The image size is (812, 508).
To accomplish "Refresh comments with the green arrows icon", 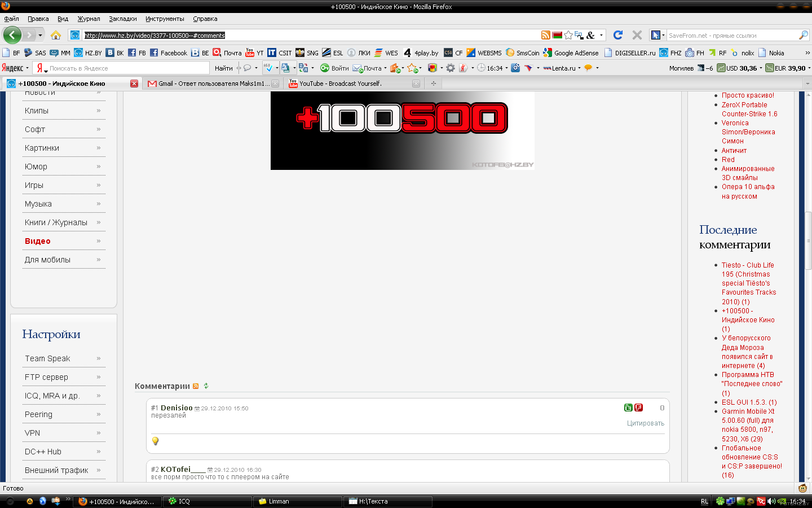I will pos(206,386).
